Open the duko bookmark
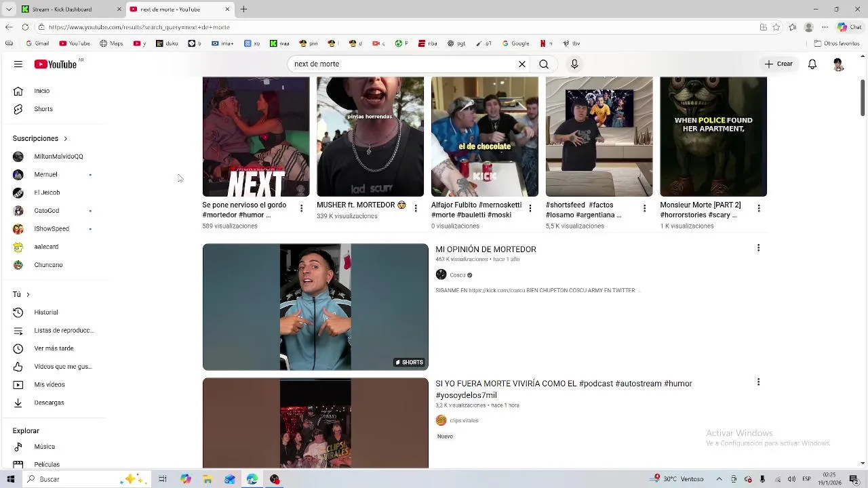This screenshot has width=868, height=488. point(167,43)
